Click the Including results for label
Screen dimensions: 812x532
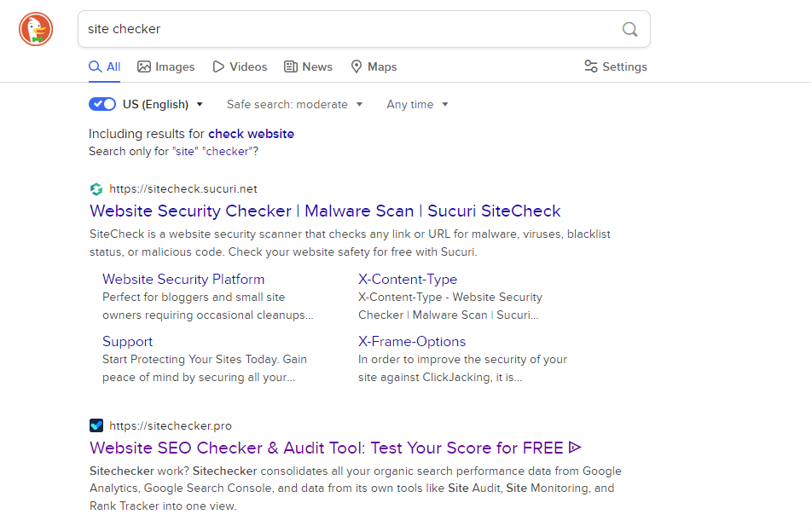click(x=147, y=134)
